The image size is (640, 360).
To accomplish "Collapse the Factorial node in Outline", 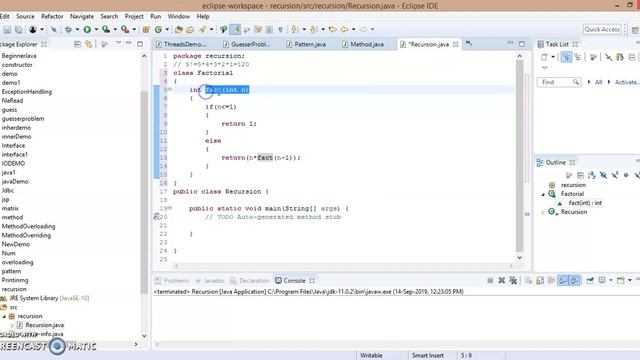I will 543,194.
